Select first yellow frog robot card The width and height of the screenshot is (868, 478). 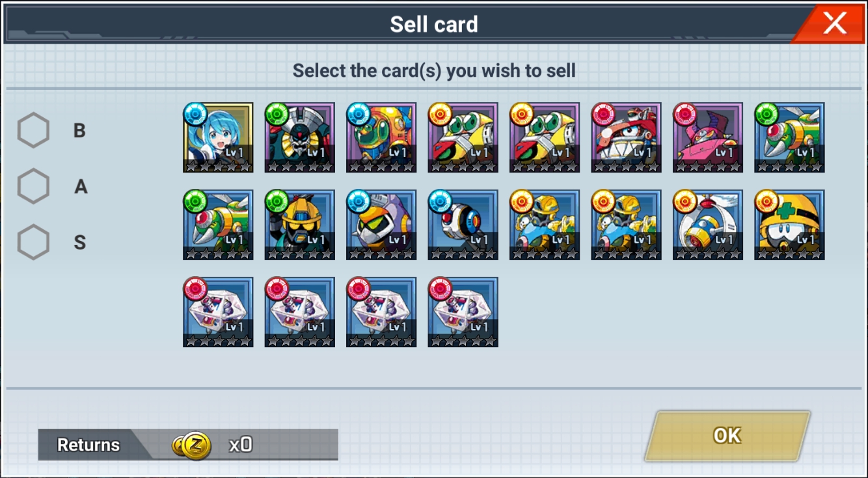pyautogui.click(x=463, y=137)
